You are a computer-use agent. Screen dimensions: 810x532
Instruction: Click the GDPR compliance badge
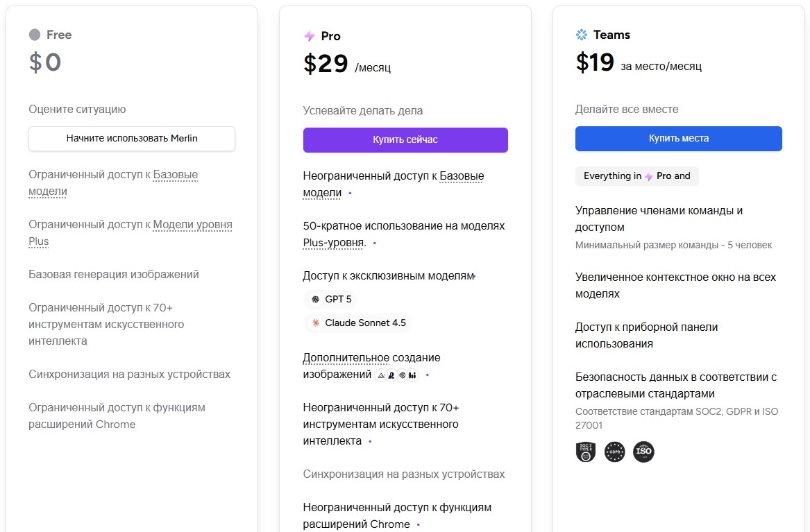click(x=614, y=452)
